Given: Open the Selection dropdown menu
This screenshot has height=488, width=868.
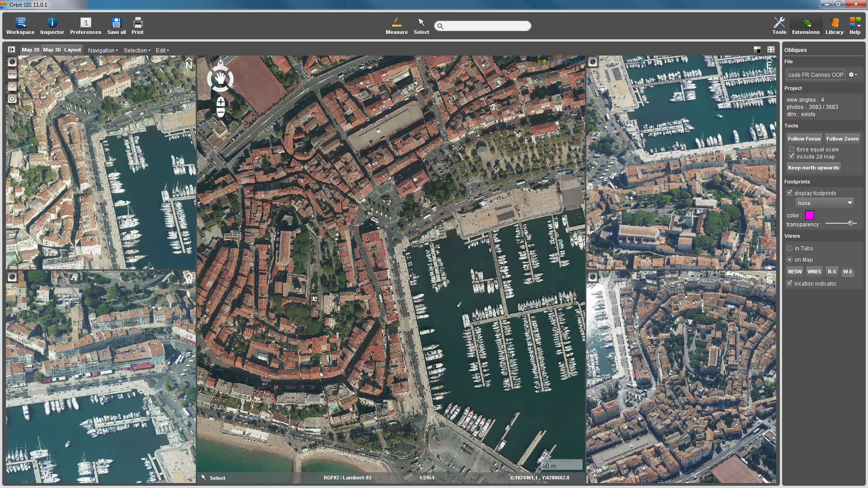Looking at the screenshot, I should point(137,50).
